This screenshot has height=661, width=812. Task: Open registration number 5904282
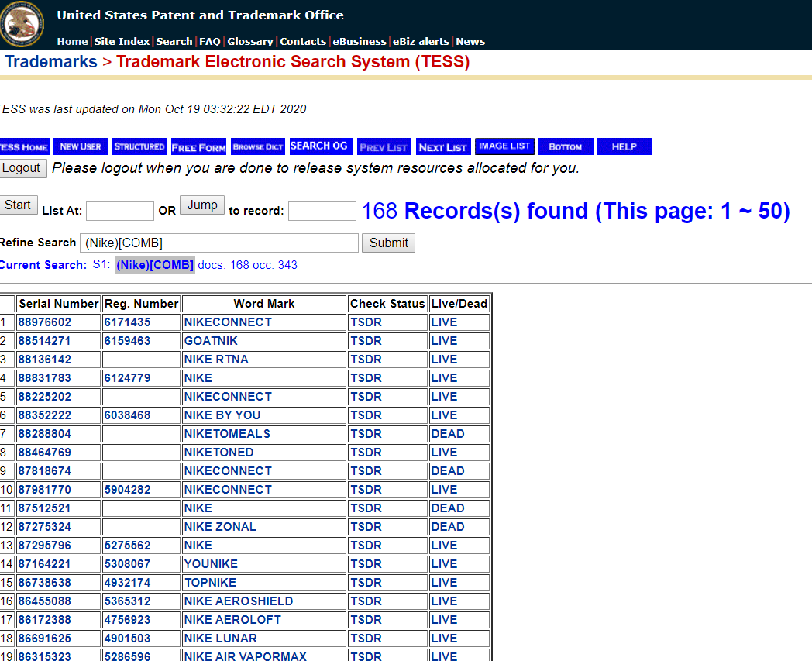click(x=127, y=490)
